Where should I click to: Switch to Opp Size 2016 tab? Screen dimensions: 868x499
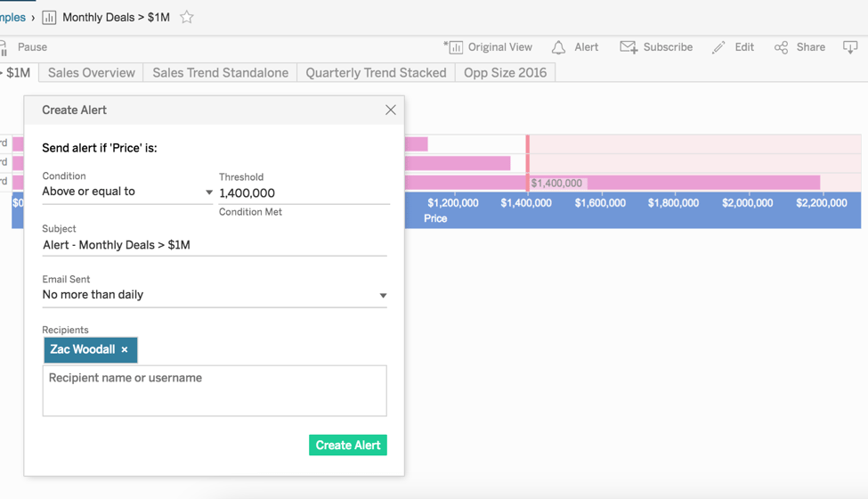tap(505, 72)
